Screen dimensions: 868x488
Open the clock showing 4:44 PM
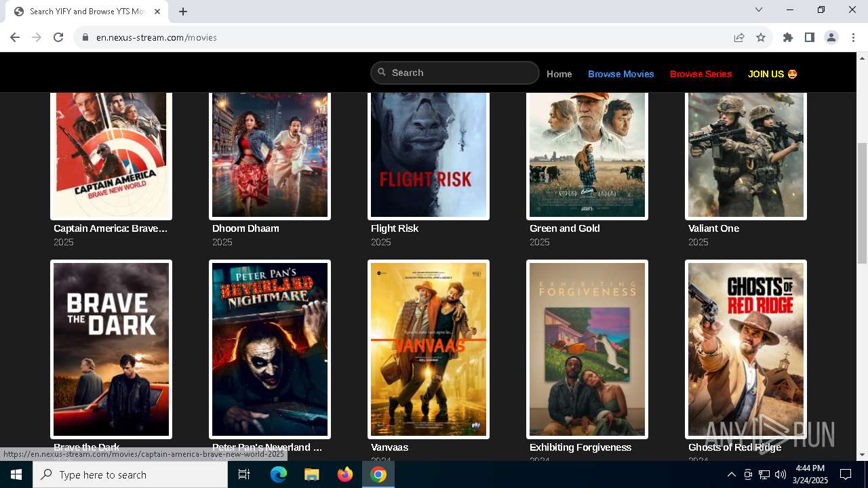point(811,474)
